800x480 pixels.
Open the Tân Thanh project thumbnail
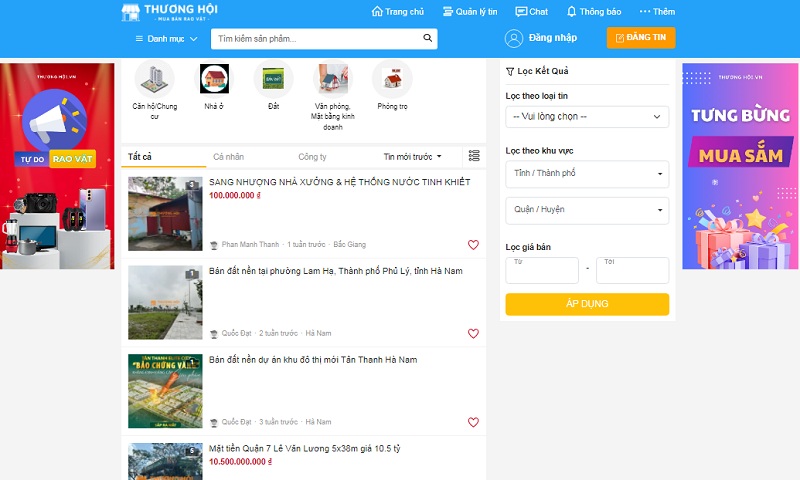[165, 391]
